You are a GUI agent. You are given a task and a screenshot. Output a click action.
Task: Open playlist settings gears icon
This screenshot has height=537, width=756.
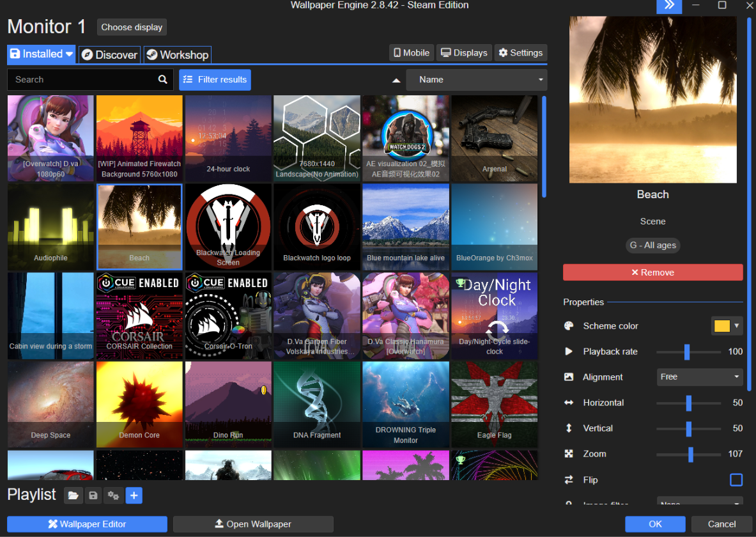(x=113, y=495)
